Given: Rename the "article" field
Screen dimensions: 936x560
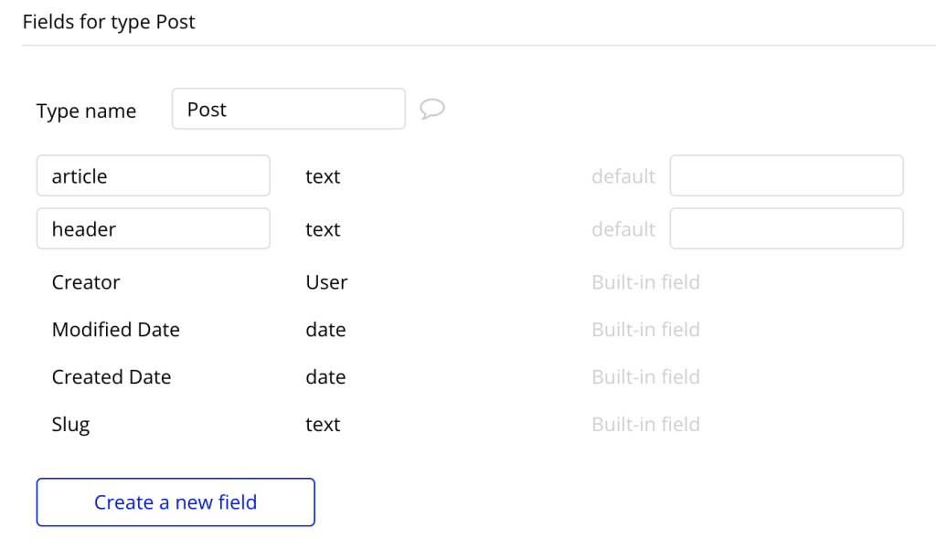Looking at the screenshot, I should click(153, 175).
